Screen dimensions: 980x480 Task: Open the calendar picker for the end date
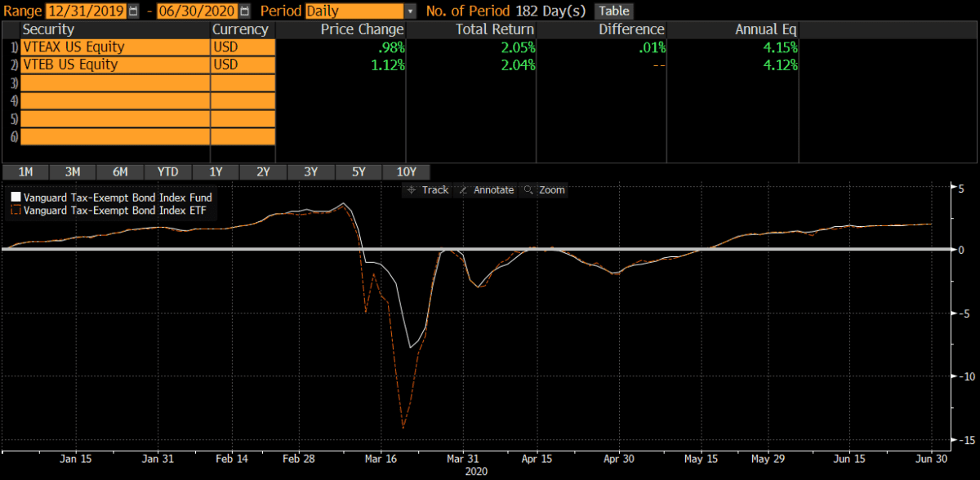click(243, 11)
